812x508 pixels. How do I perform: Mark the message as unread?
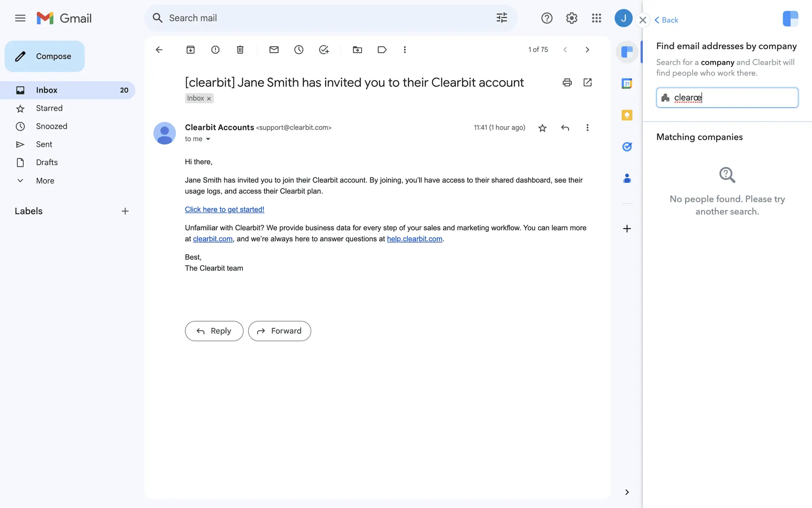click(274, 50)
